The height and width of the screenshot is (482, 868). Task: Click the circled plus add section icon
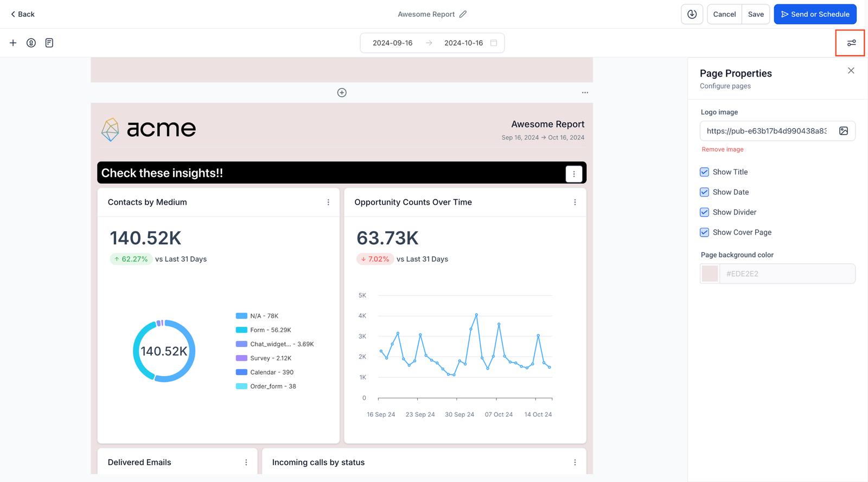pyautogui.click(x=342, y=93)
